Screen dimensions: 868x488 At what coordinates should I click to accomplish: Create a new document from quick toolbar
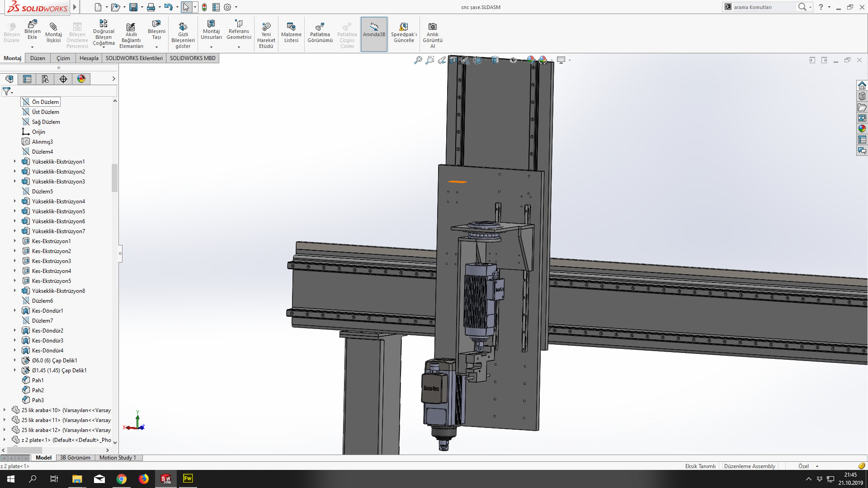(98, 7)
